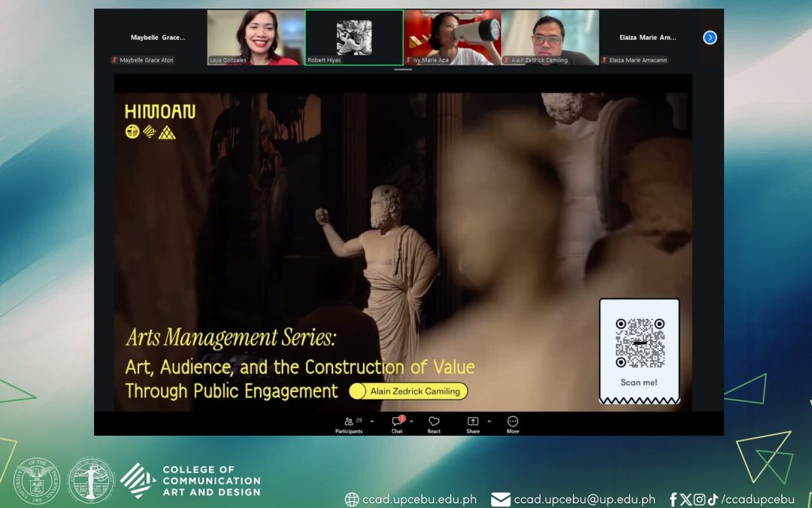812x508 pixels.
Task: Select Robert Hiyas's video tile
Action: click(353, 36)
